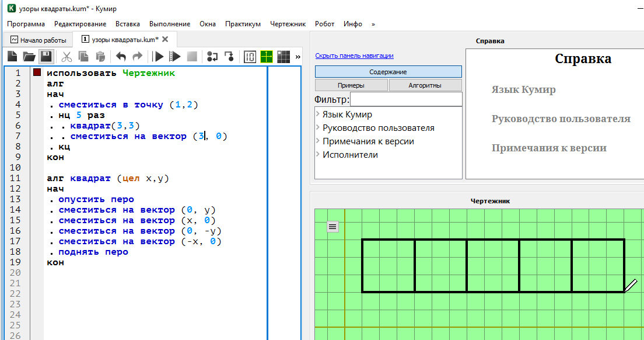The image size is (644, 340).
Task: Show the variables window icon (10)
Action: tap(250, 56)
